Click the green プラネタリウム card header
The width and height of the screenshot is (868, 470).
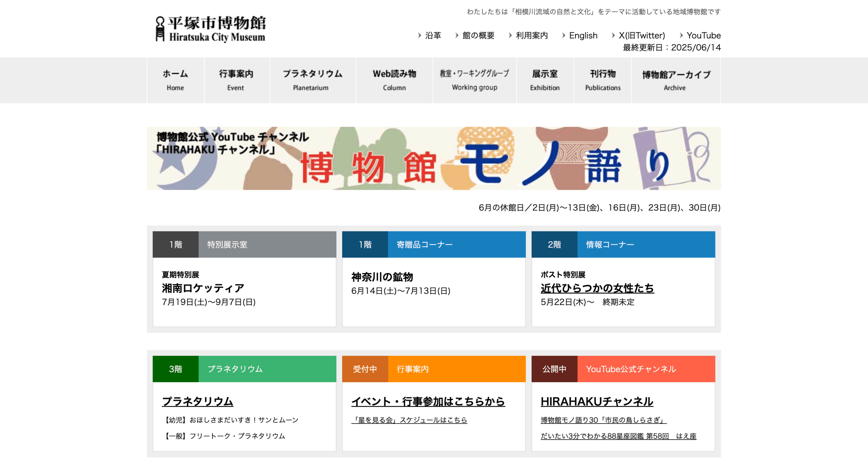(x=244, y=369)
